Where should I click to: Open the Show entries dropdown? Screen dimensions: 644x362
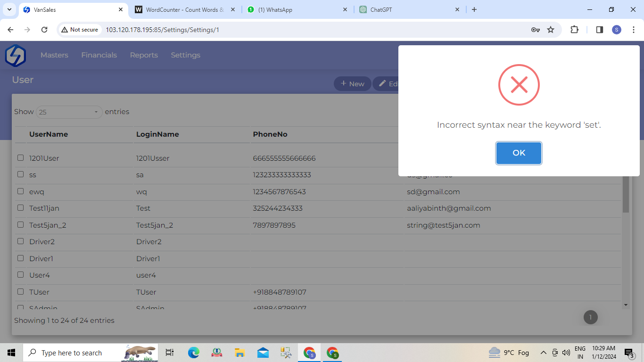point(69,112)
